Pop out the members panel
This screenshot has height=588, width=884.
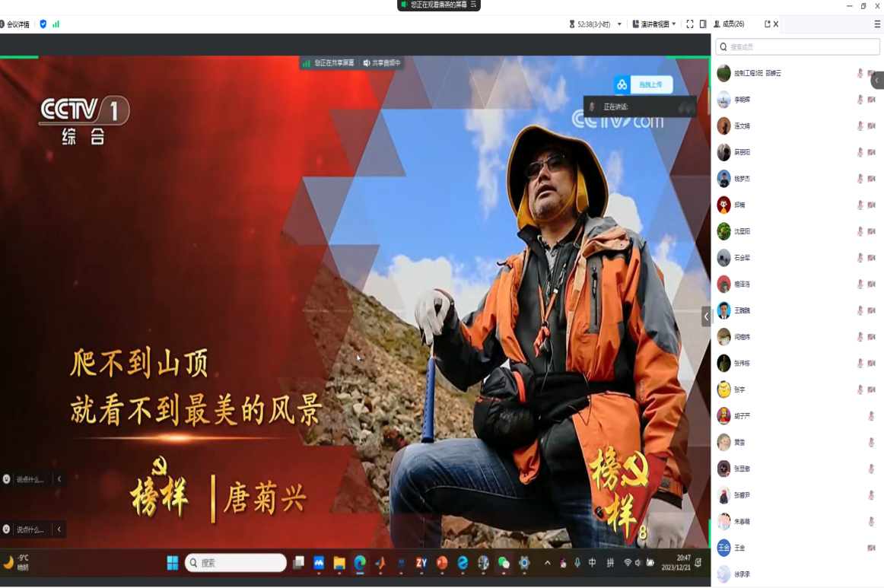(767, 24)
